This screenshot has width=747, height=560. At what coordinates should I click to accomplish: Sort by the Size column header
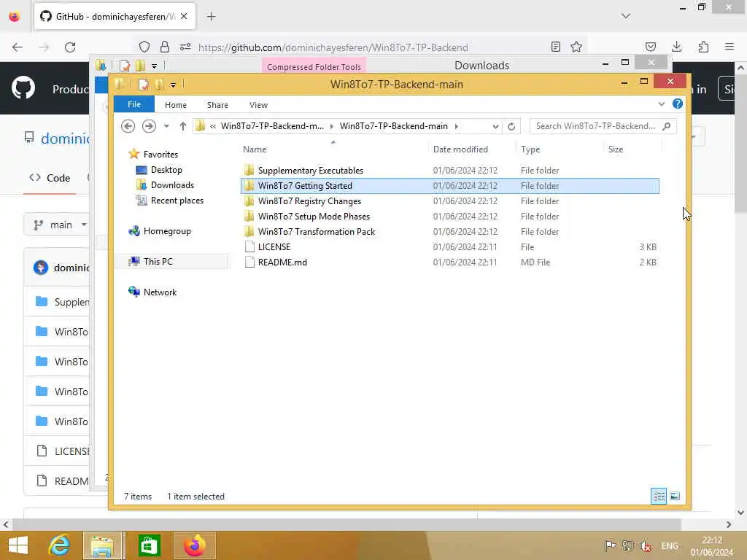click(x=615, y=149)
